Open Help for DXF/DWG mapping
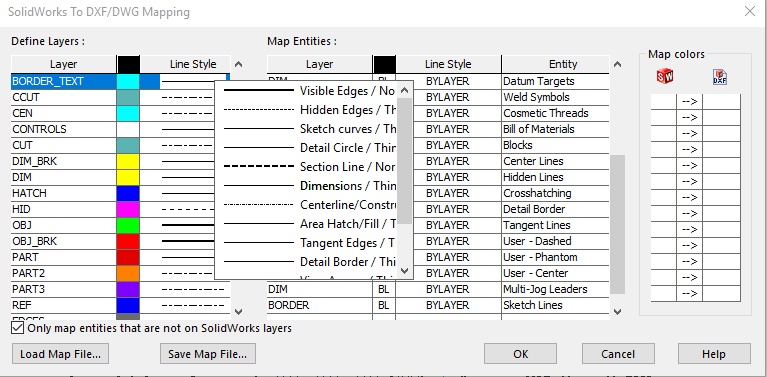Screen dimensions: 767x377 714,354
